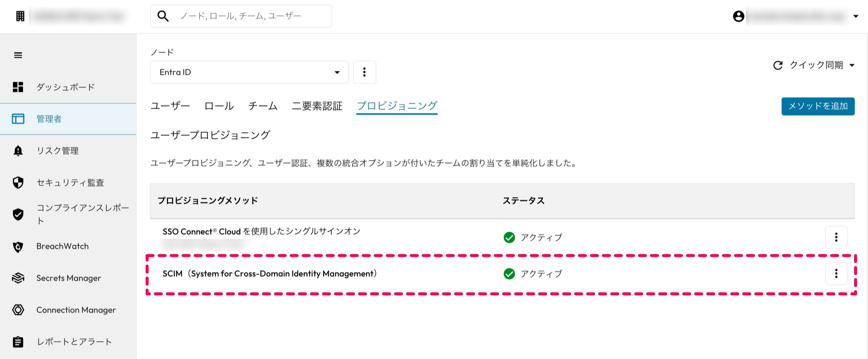Viewport: 868px width, 359px height.
Task: Open SCIM row three-dot options menu
Action: (x=836, y=274)
